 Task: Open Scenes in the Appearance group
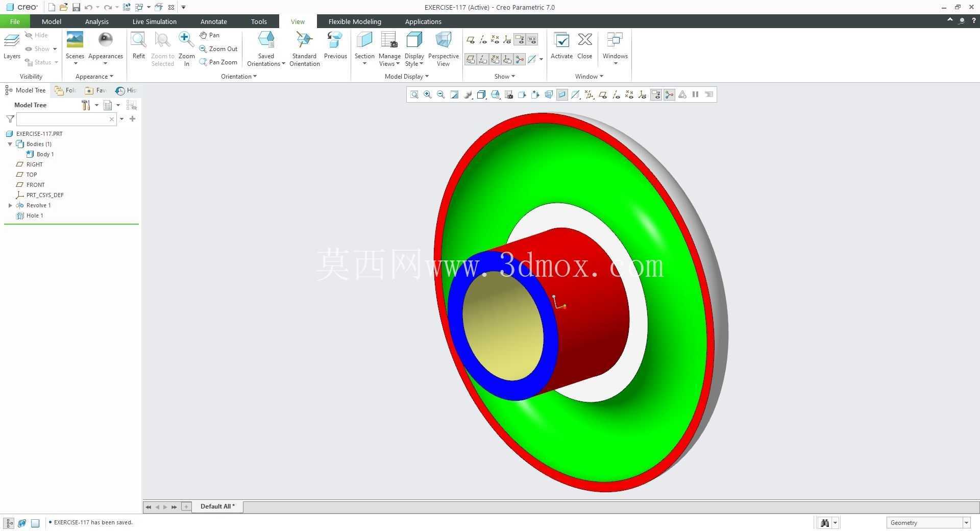75,48
